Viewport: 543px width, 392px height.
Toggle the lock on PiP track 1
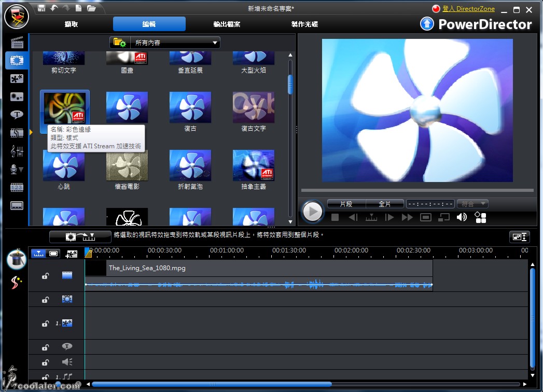[x=45, y=324]
